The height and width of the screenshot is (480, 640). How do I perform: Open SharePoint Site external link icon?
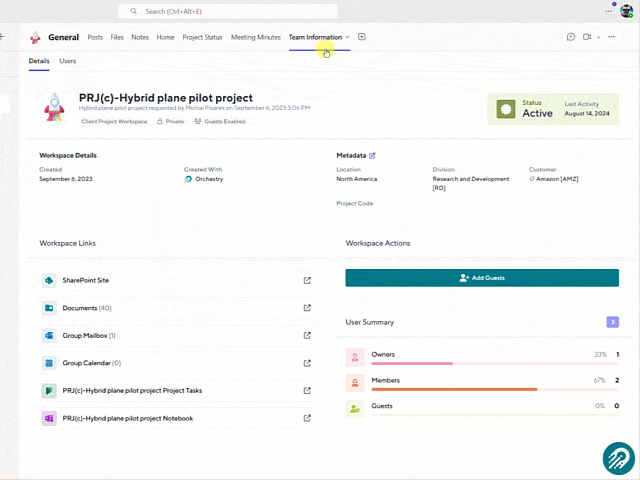[x=307, y=280]
